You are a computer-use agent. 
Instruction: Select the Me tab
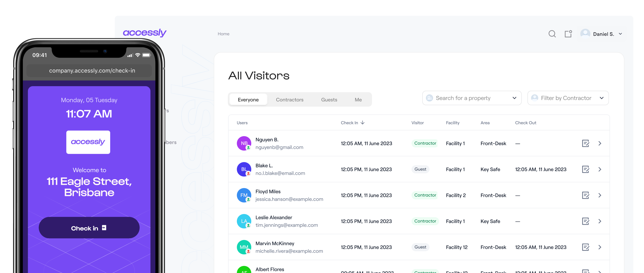click(x=358, y=100)
